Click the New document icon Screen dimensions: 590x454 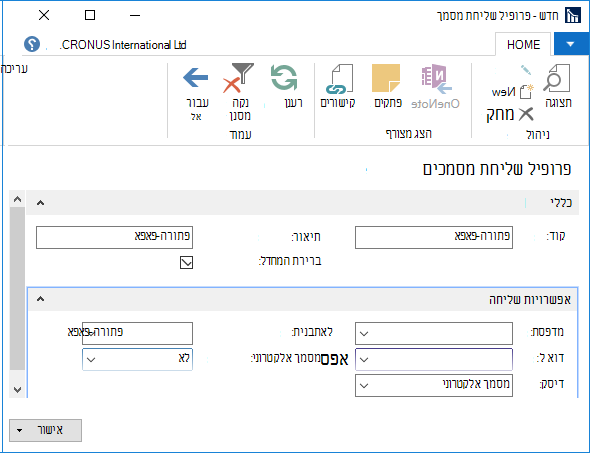click(526, 91)
